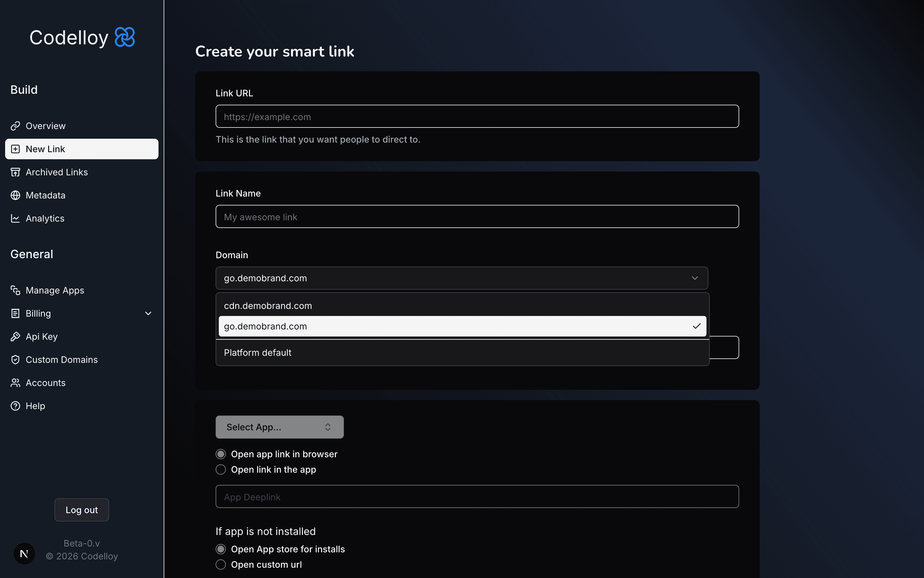924x578 pixels.
Task: Select Open App store for installs
Action: pyautogui.click(x=221, y=549)
